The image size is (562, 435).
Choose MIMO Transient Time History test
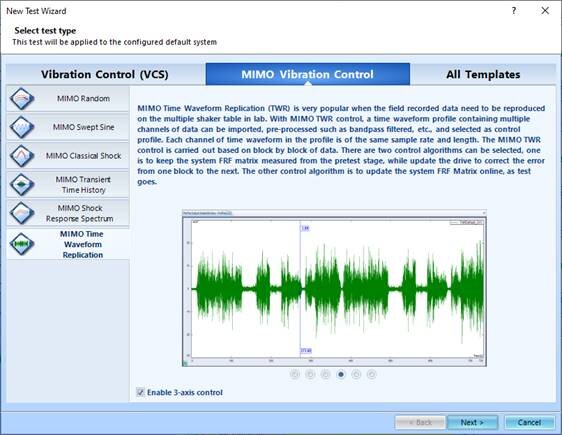pos(67,185)
